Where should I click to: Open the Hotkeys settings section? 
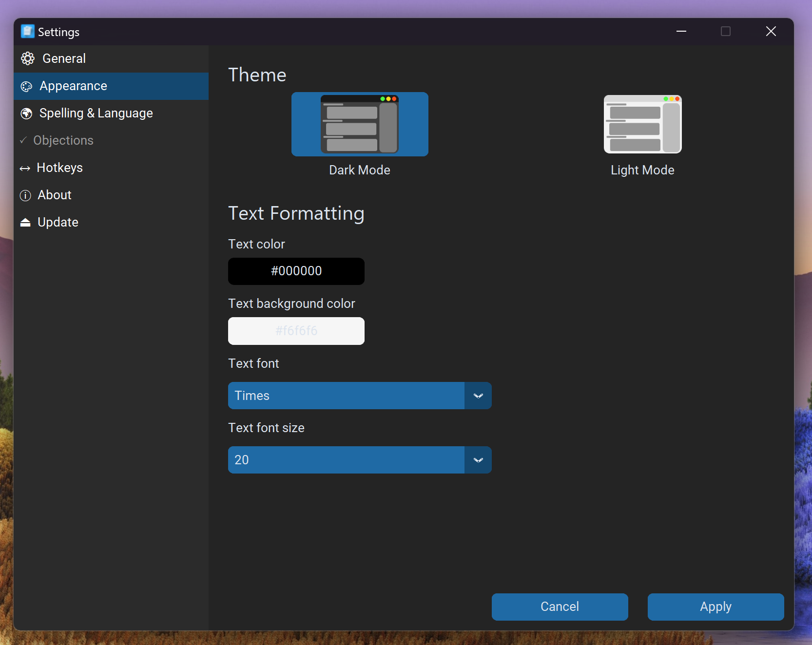(x=59, y=168)
